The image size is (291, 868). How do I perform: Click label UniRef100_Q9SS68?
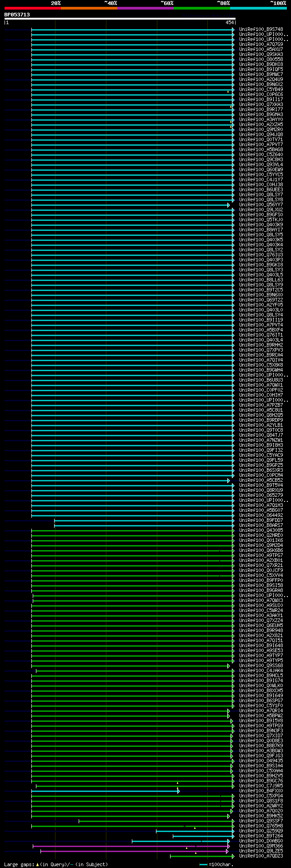261,665
